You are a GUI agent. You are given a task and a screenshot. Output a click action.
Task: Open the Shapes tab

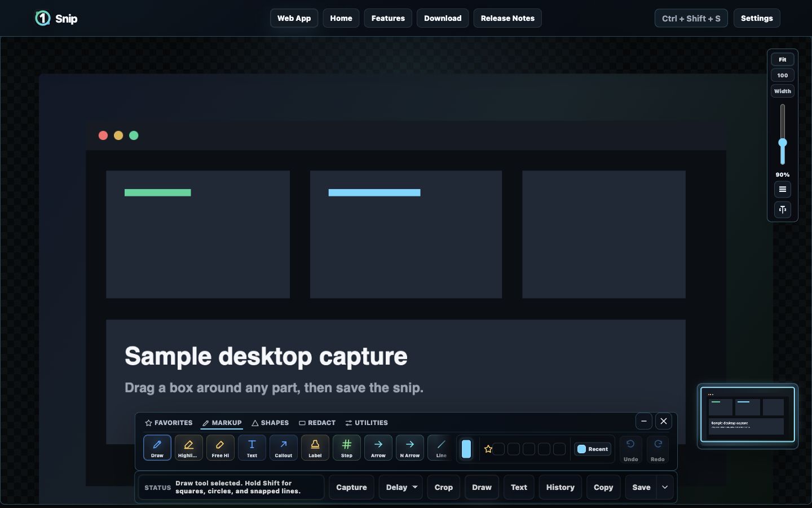pyautogui.click(x=270, y=423)
